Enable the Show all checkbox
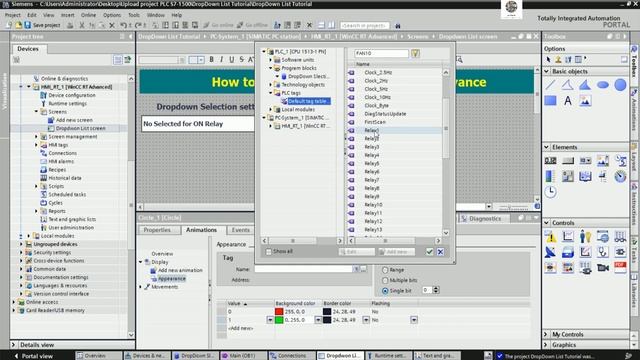Viewport: 640px width, 360px height. pyautogui.click(x=269, y=251)
